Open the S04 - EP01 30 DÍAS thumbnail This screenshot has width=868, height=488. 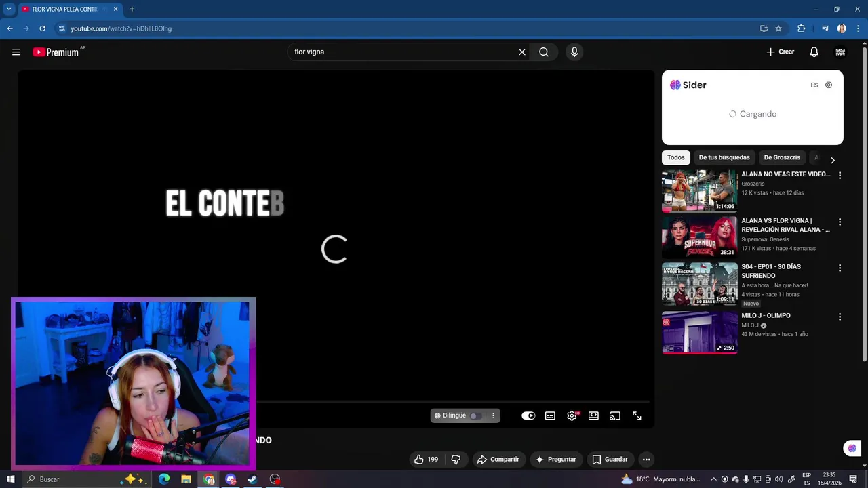point(699,284)
